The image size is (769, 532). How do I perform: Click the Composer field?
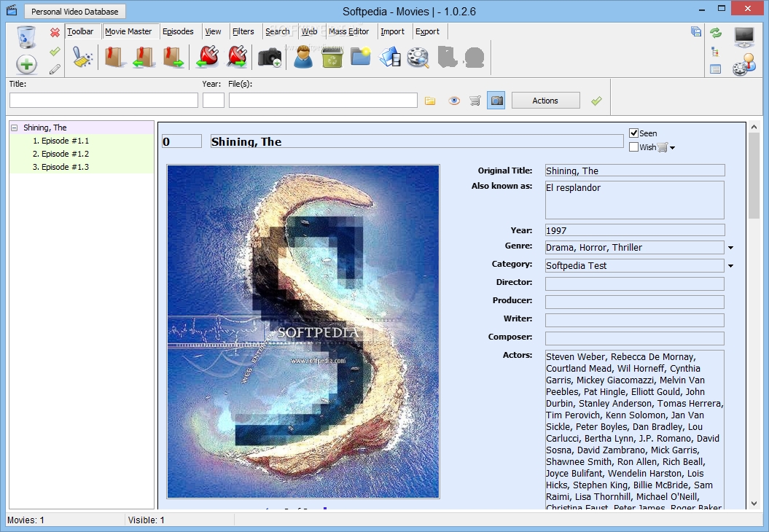click(635, 338)
